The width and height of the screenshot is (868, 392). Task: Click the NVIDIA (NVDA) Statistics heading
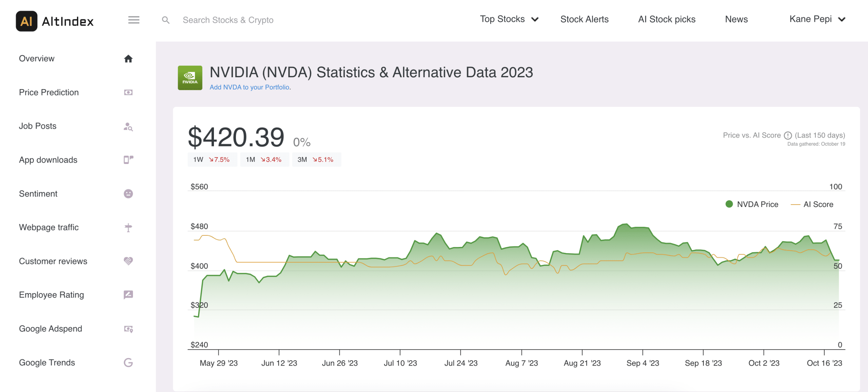(371, 72)
